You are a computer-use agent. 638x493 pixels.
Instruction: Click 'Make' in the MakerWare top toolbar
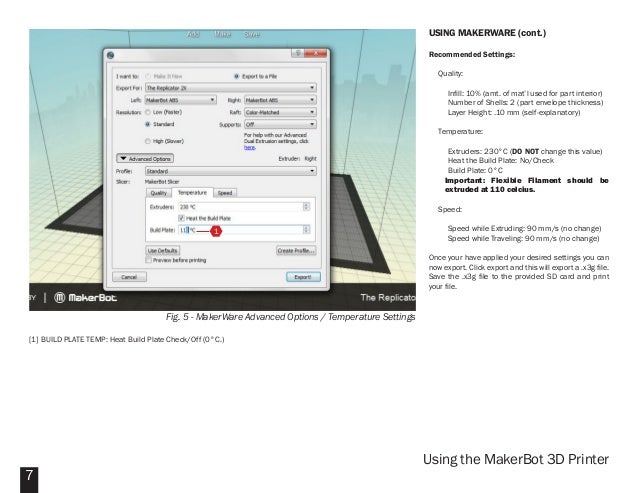click(x=223, y=35)
